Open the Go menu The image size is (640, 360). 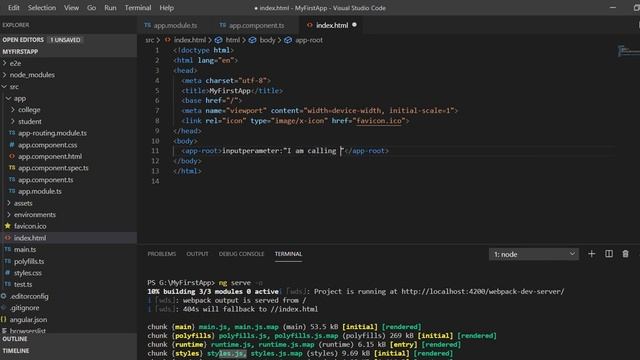[91, 8]
